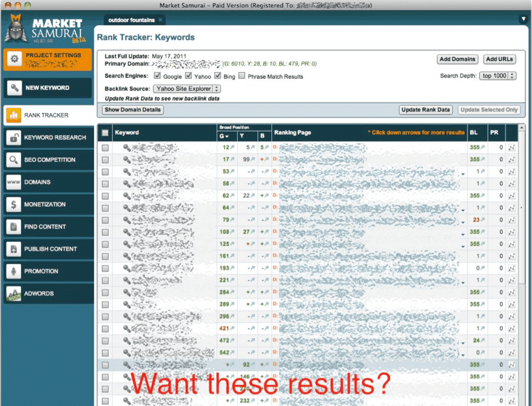Image resolution: width=532 pixels, height=406 pixels.
Task: Change Search Depth top 1000 dropdown
Action: click(498, 76)
